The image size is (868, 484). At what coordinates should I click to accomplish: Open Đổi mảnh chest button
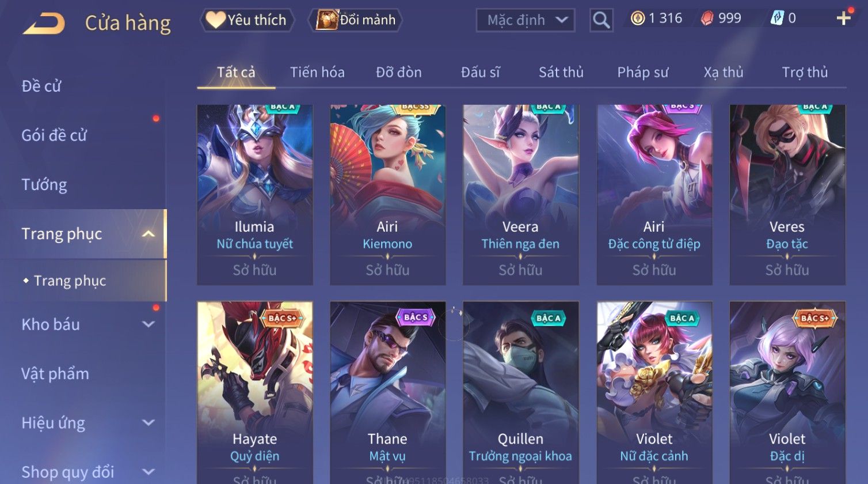355,20
